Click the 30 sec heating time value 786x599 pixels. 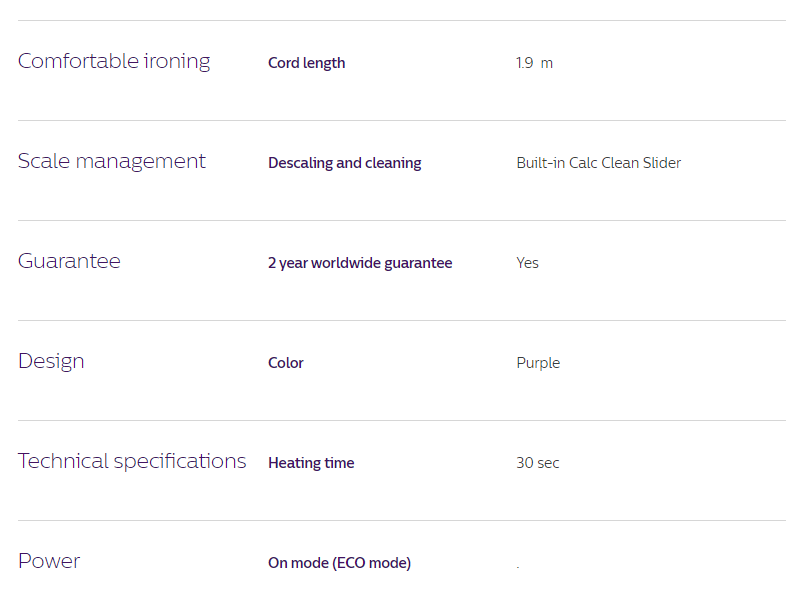[538, 463]
